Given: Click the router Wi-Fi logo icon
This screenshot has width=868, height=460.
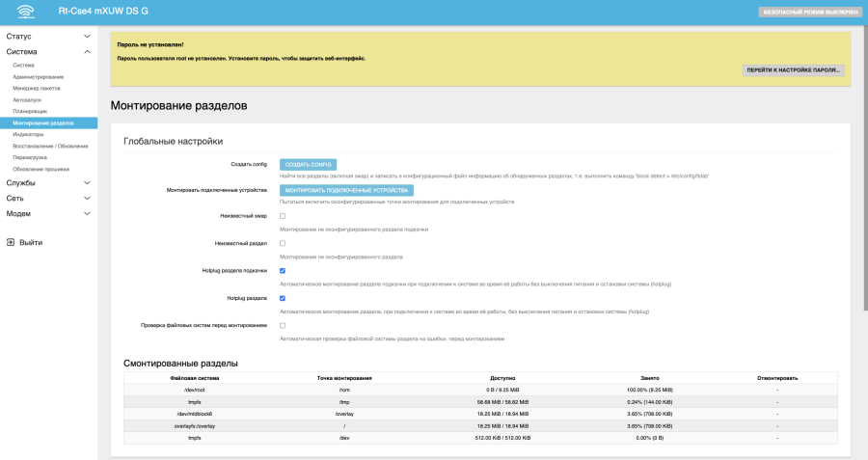Looking at the screenshot, I should pos(24,13).
